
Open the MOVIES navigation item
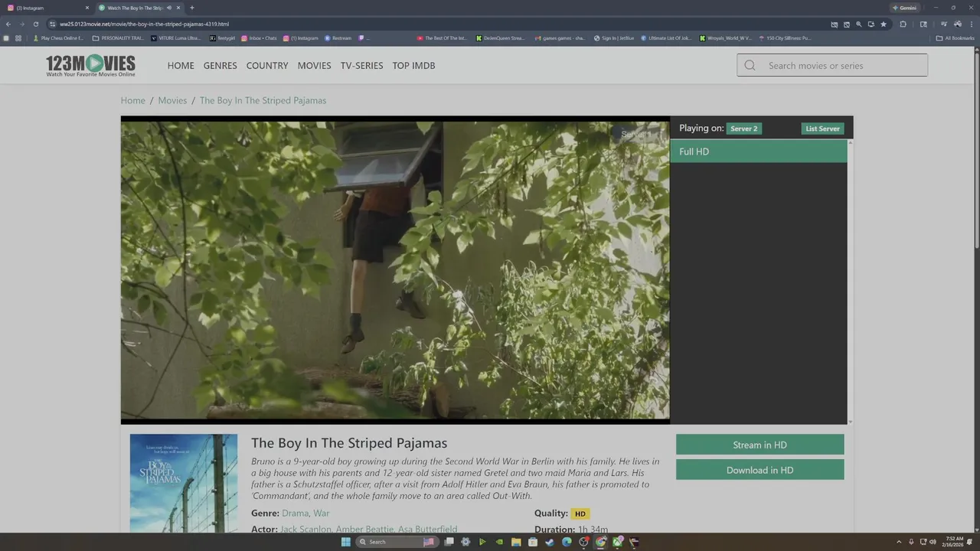click(315, 65)
